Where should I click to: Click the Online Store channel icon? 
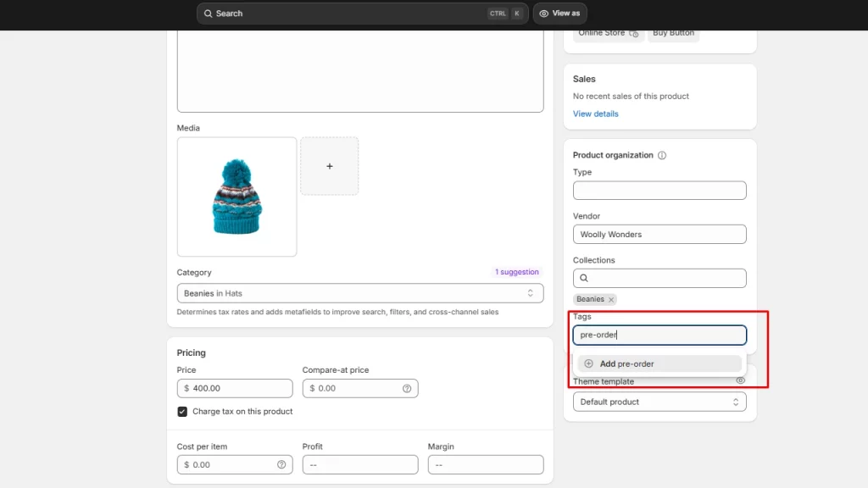click(633, 33)
